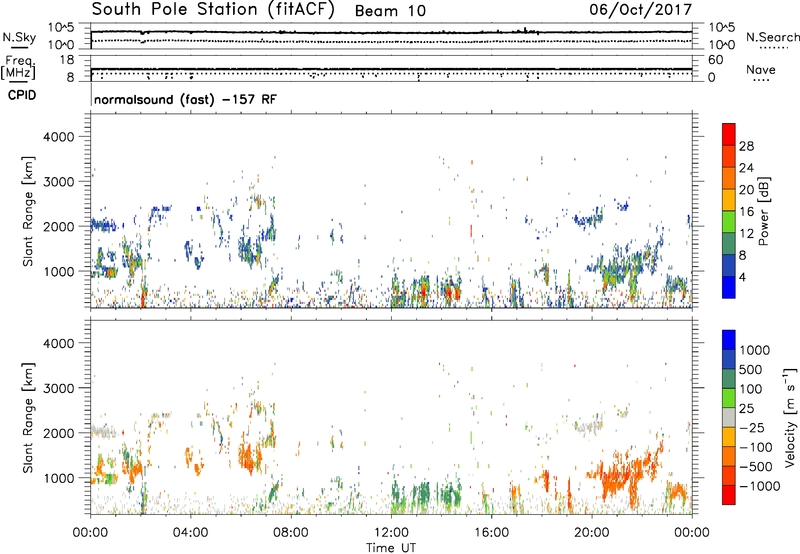Click the 16:00 time axis tick label
The height and width of the screenshot is (554, 800).
[x=491, y=533]
